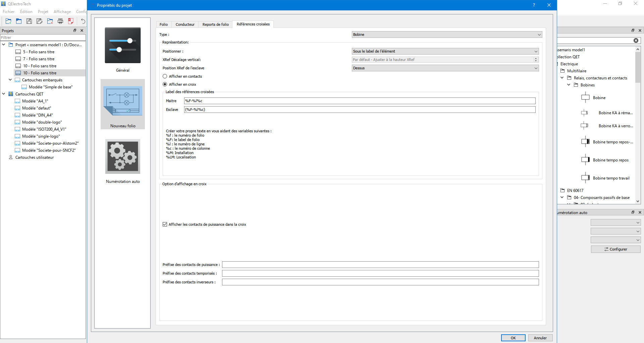
Task: Float the Numérotation auto panel
Action: 633,212
